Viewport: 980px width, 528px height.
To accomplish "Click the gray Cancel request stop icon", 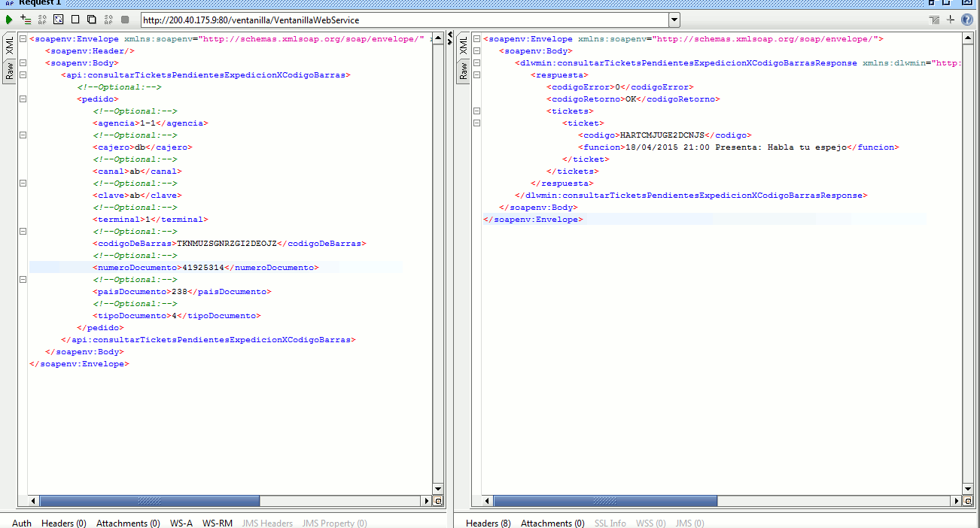I will tap(125, 20).
